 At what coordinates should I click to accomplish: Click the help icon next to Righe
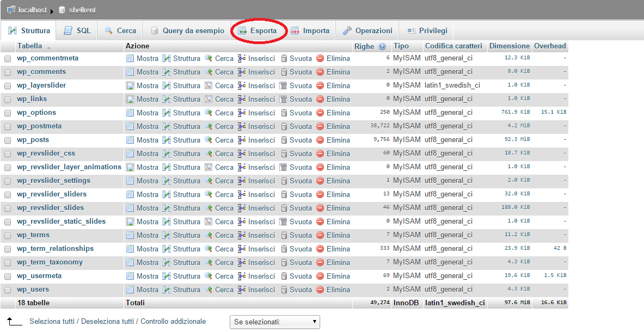pos(382,46)
